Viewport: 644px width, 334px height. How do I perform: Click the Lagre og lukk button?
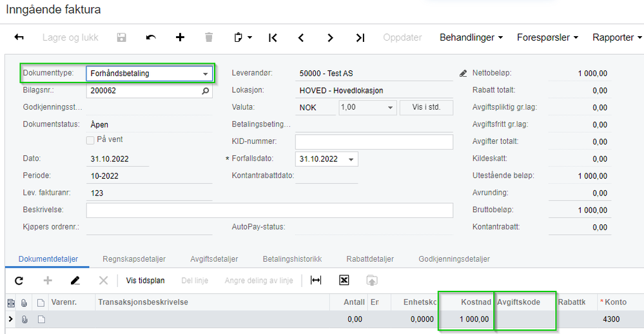[70, 37]
